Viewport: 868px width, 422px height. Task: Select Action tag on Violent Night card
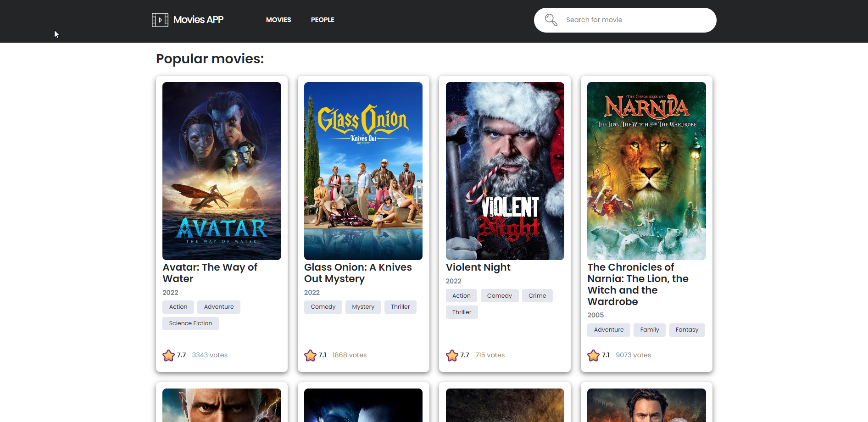pyautogui.click(x=462, y=296)
